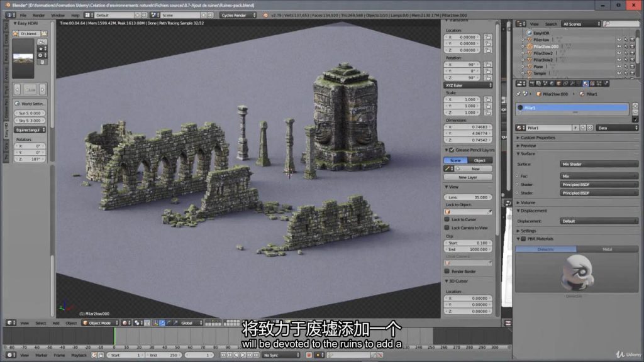Expand the Custom Properties panel
The height and width of the screenshot is (362, 644).
coord(538,138)
